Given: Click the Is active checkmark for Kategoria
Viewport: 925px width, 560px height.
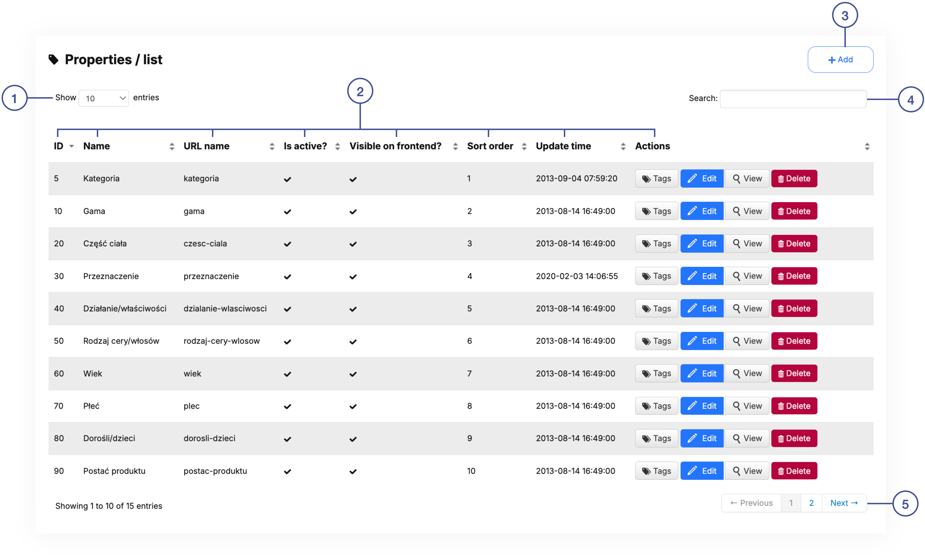Looking at the screenshot, I should point(288,179).
